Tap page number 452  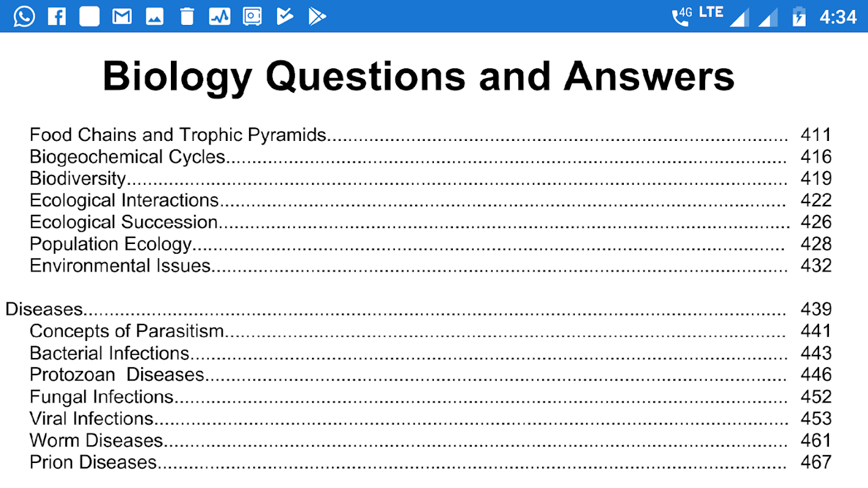click(816, 396)
